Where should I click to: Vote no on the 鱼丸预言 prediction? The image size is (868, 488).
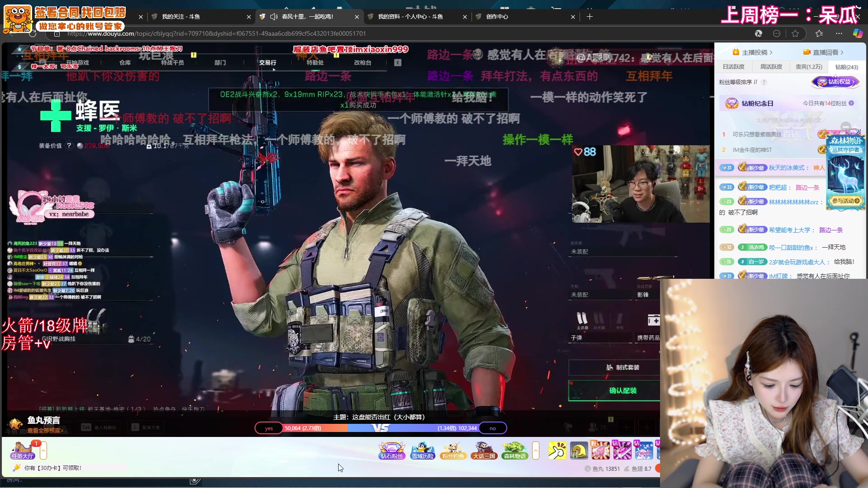493,428
